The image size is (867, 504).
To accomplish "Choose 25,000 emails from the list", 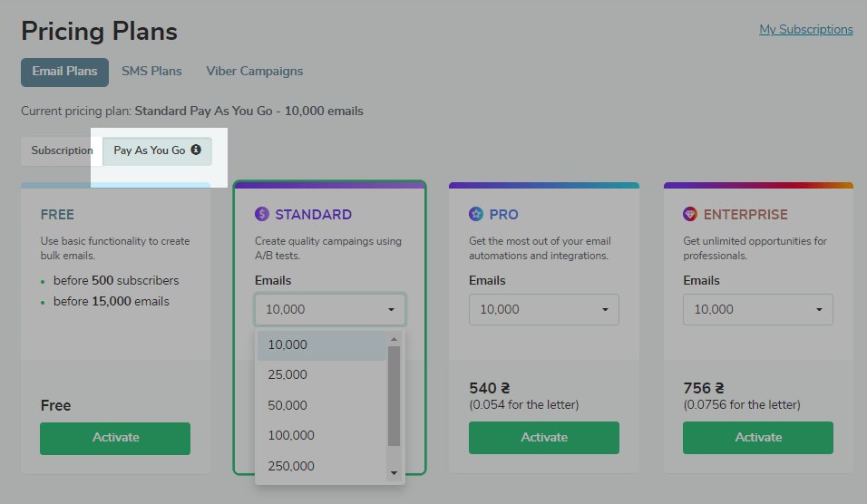I will tap(287, 374).
